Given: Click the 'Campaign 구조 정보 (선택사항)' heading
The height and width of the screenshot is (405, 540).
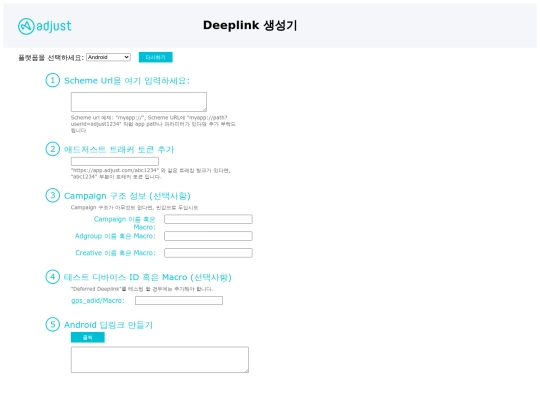Looking at the screenshot, I should click(x=127, y=196).
